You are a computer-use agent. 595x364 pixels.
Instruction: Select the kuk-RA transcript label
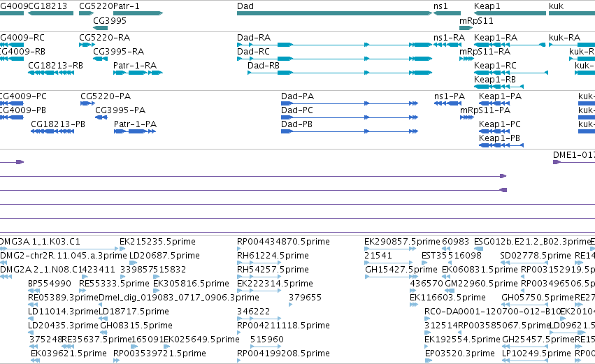tap(565, 38)
